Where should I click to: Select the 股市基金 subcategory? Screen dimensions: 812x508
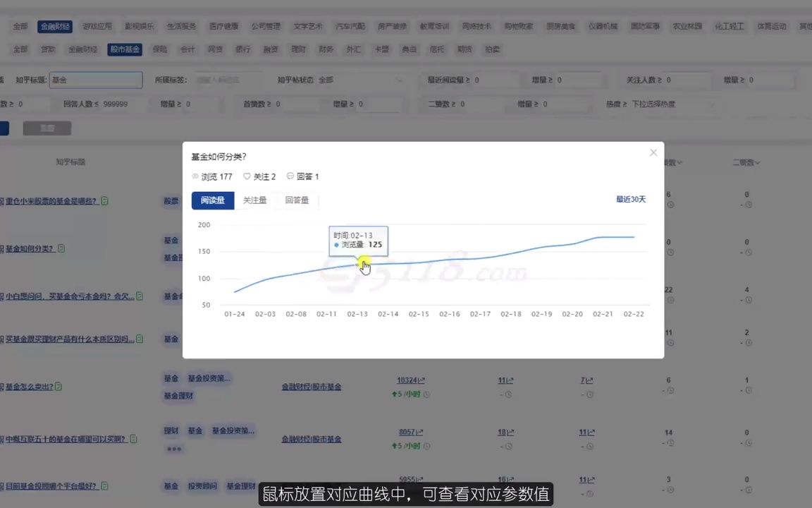tap(125, 49)
